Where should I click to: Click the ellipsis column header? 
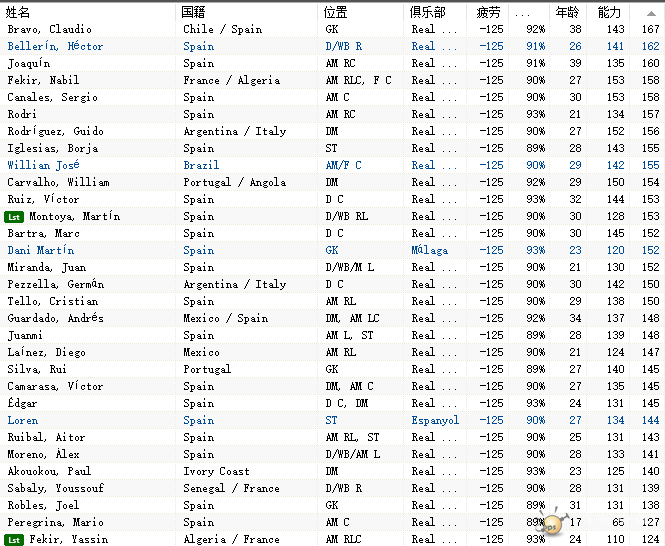[x=522, y=14]
